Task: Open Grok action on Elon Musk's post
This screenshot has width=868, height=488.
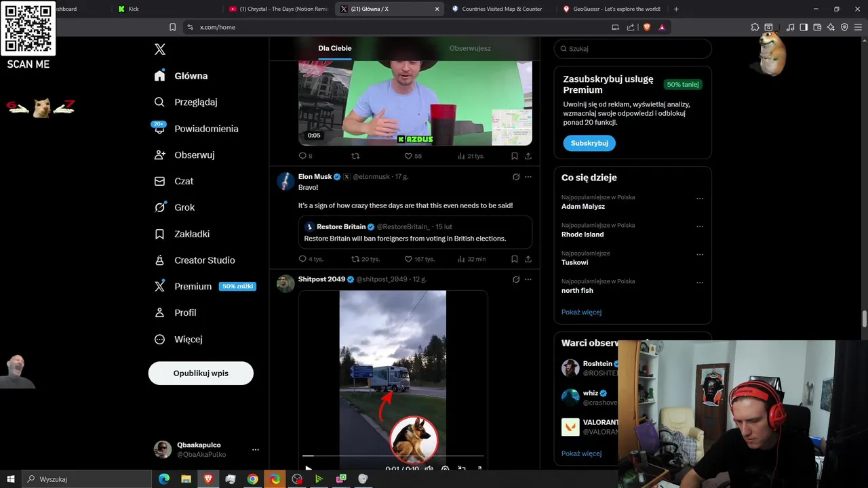Action: click(x=516, y=177)
